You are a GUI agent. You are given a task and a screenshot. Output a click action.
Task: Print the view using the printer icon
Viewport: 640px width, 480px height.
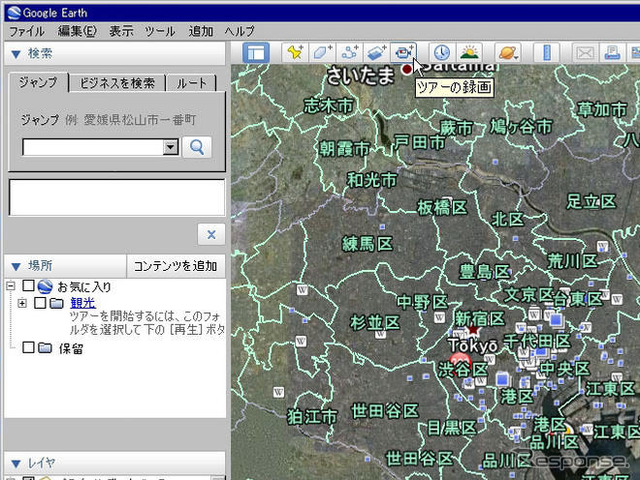[612, 53]
